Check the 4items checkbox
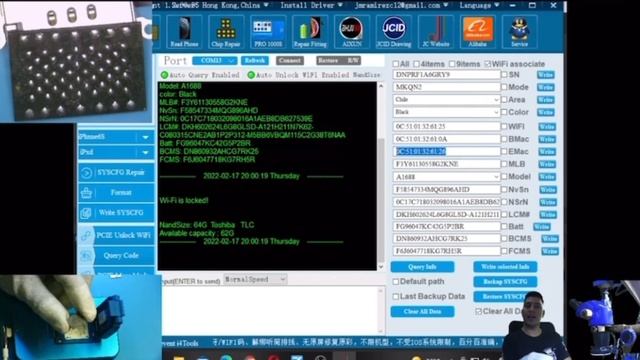The height and width of the screenshot is (360, 640). (x=416, y=64)
